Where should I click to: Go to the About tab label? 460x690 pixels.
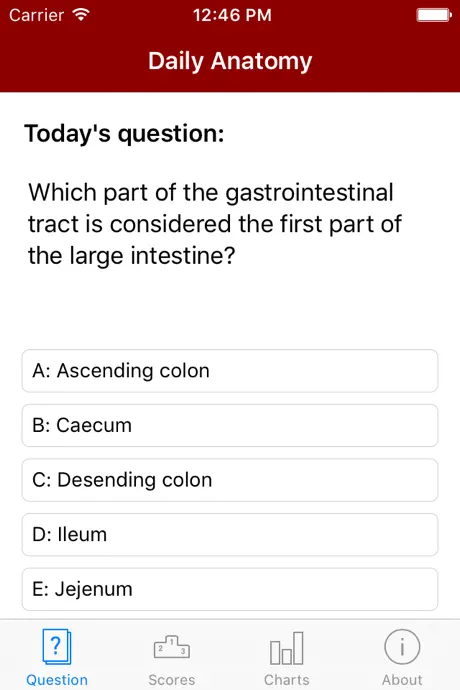(402, 679)
